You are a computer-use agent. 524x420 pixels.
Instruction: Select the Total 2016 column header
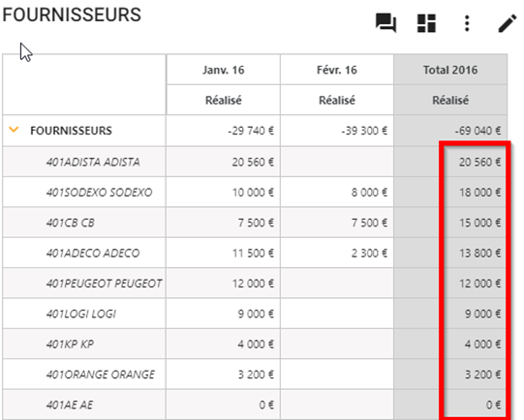point(450,70)
